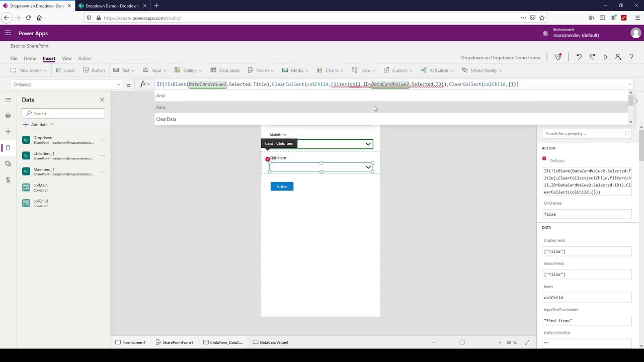This screenshot has width=644, height=362.
Task: Preview the app with the play icon
Action: click(605, 57)
